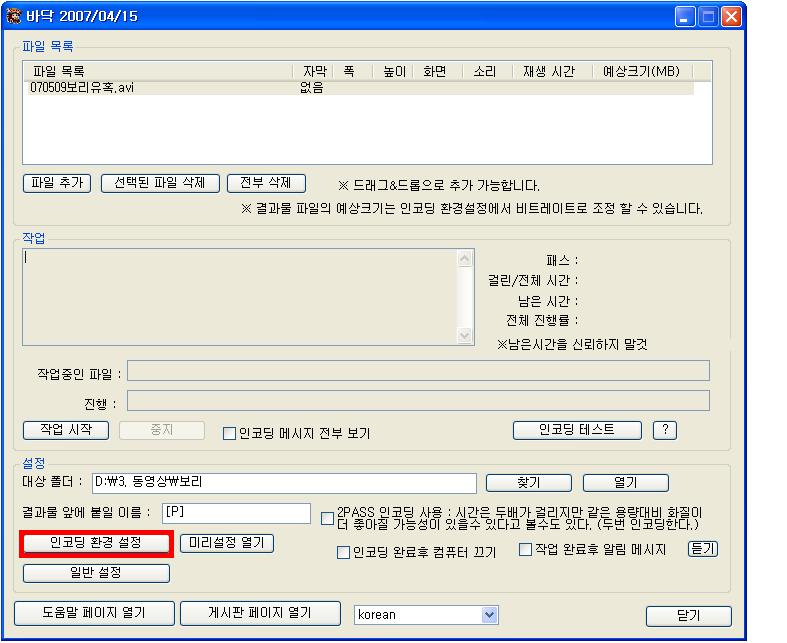Enable 작업 완료후 알림 메시지 checkbox
787x643 pixels.
(525, 550)
